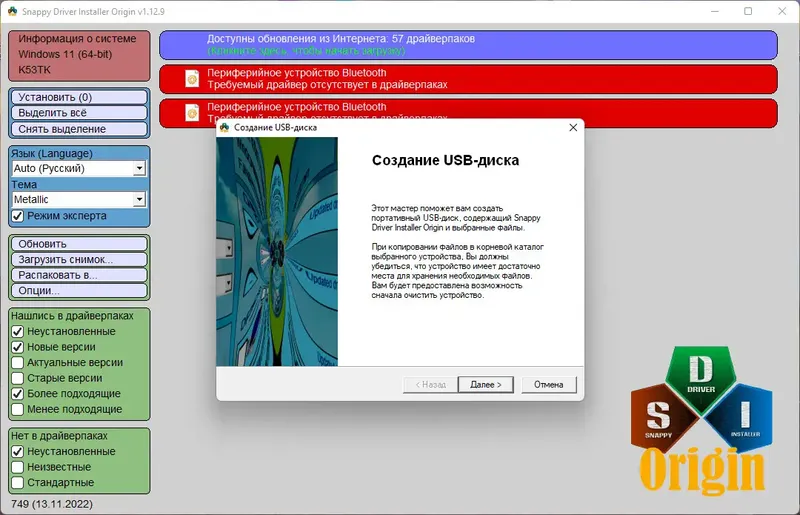Enable the Менее подходящие checkbox
Viewport: 800px width, 515px height.
pos(17,409)
